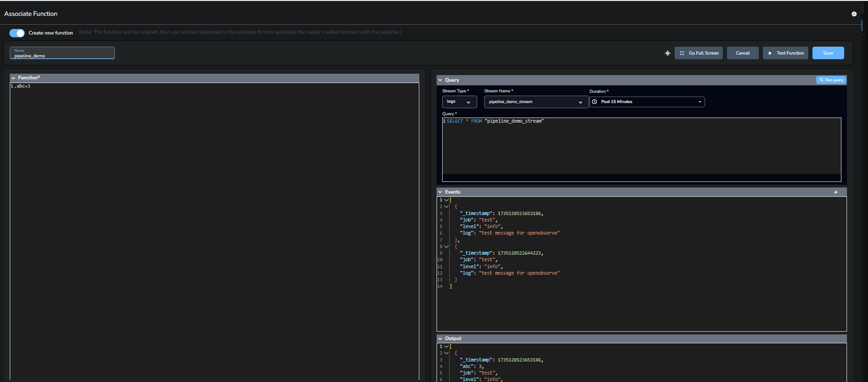Click the clock icon in Duration field

pos(594,102)
